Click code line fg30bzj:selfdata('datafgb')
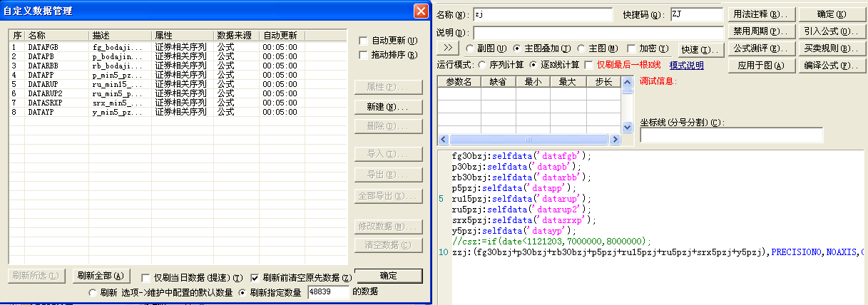868x305 pixels. (x=523, y=155)
